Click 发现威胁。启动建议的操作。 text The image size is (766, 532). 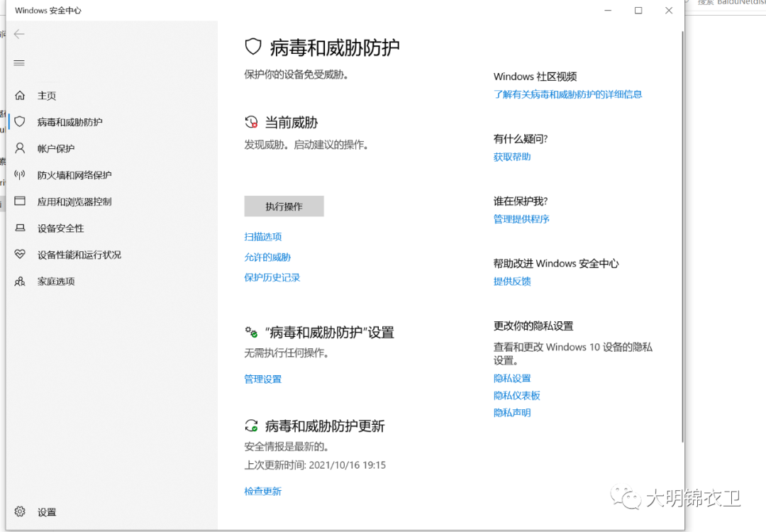[x=306, y=145]
